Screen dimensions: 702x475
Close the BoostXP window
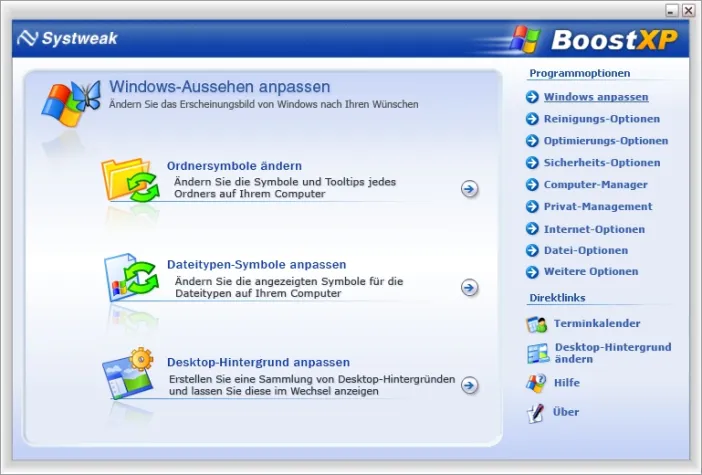click(x=688, y=11)
